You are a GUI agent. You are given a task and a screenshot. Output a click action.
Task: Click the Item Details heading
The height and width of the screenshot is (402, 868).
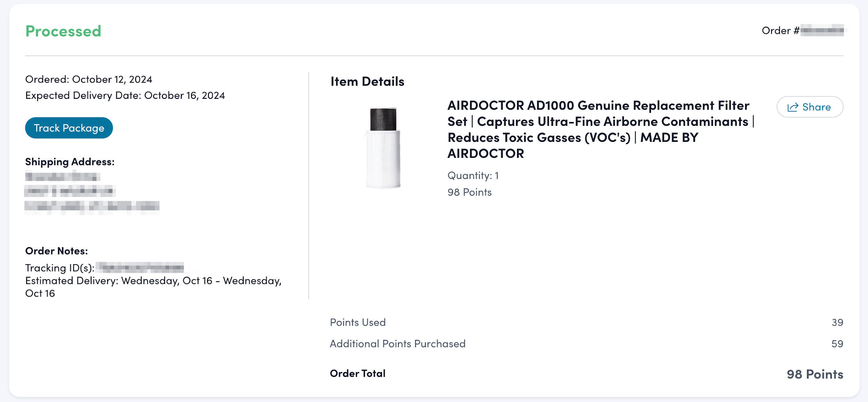(x=367, y=82)
